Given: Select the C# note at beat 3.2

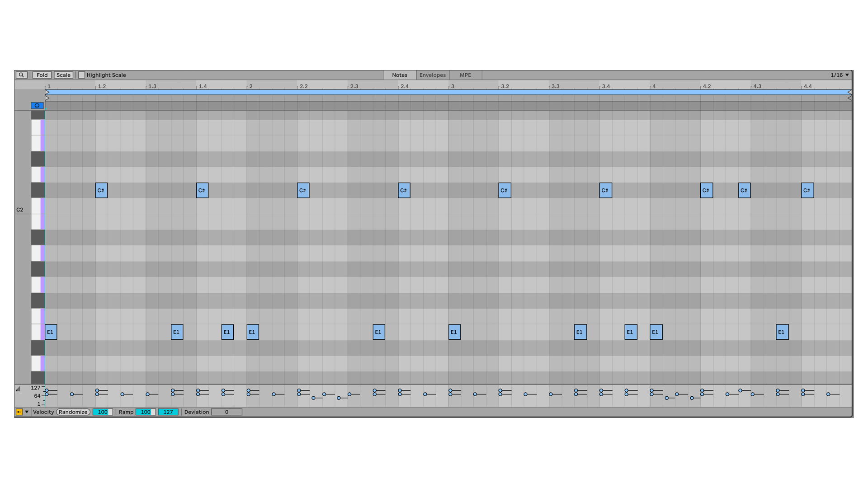Looking at the screenshot, I should coord(505,190).
